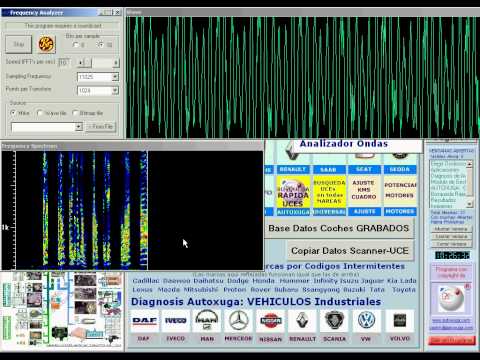Click the Stop button in Frequency Analyzer
Image resolution: width=480 pixels, height=360 pixels.
19,44
